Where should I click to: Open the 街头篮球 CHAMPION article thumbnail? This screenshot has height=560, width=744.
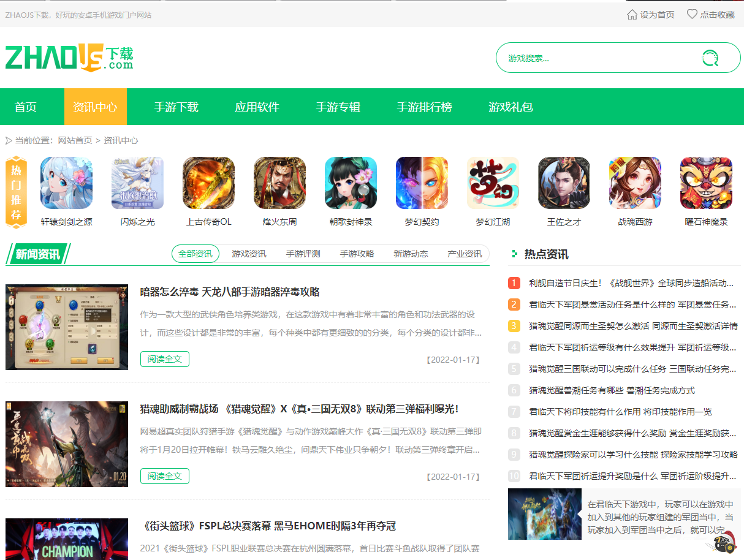(x=67, y=539)
